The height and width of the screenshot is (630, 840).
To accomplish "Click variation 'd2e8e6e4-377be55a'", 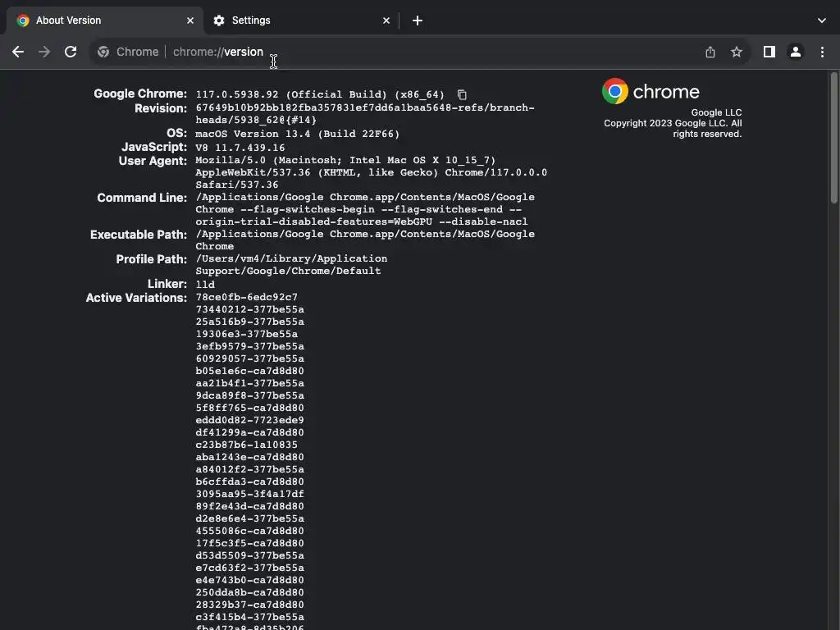I will pos(249,518).
